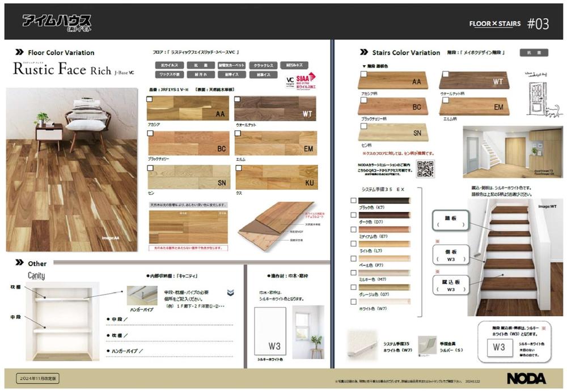Screen dimensions: 567x392
Task: Click the クラックレス feature badge
Action: (x=263, y=65)
